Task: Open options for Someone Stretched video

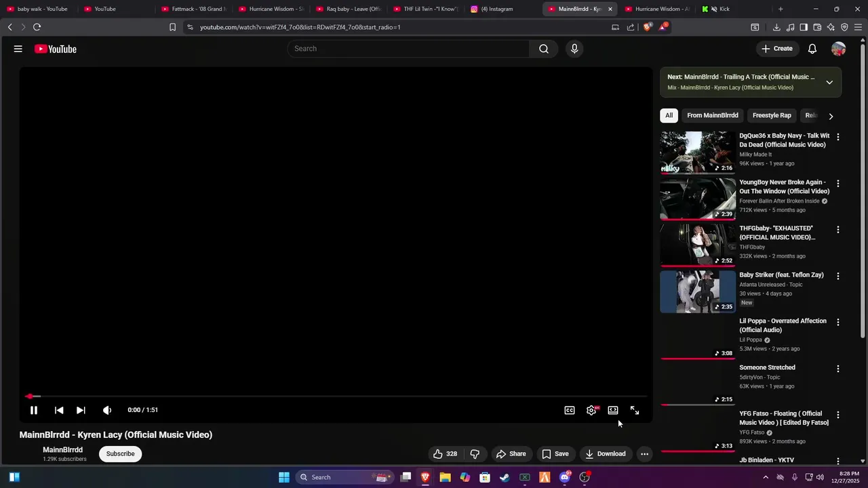Action: (838, 369)
